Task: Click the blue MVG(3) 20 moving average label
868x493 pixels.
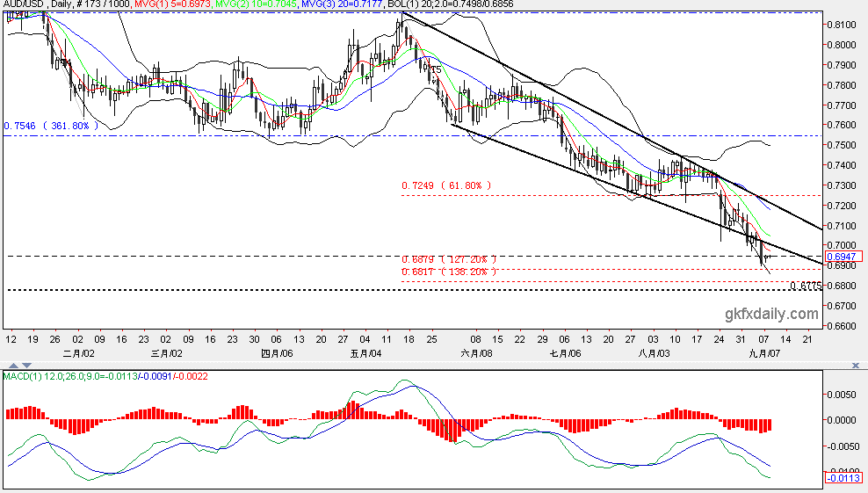Action: click(x=342, y=4)
